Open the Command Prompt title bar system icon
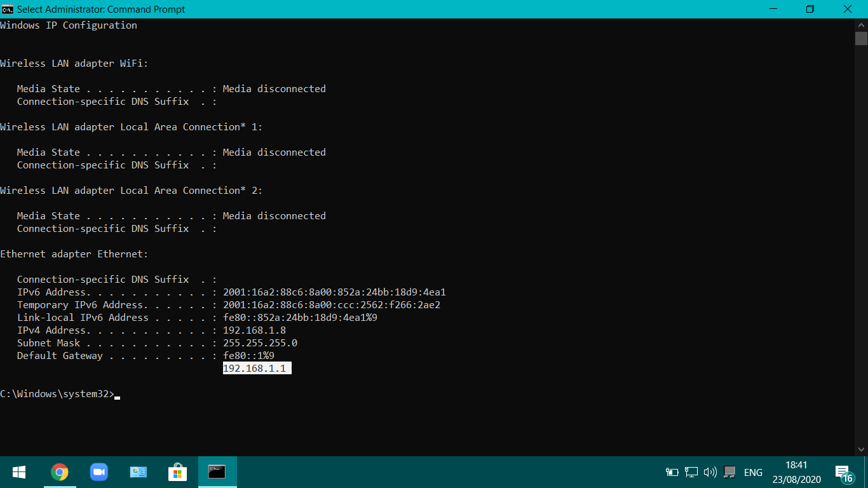868x488 pixels. 7,9
